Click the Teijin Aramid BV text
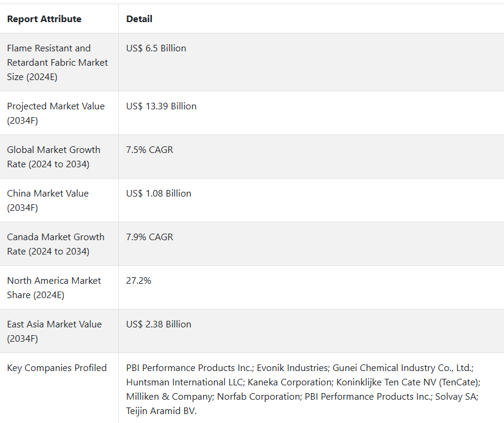The image size is (504, 423). click(161, 411)
